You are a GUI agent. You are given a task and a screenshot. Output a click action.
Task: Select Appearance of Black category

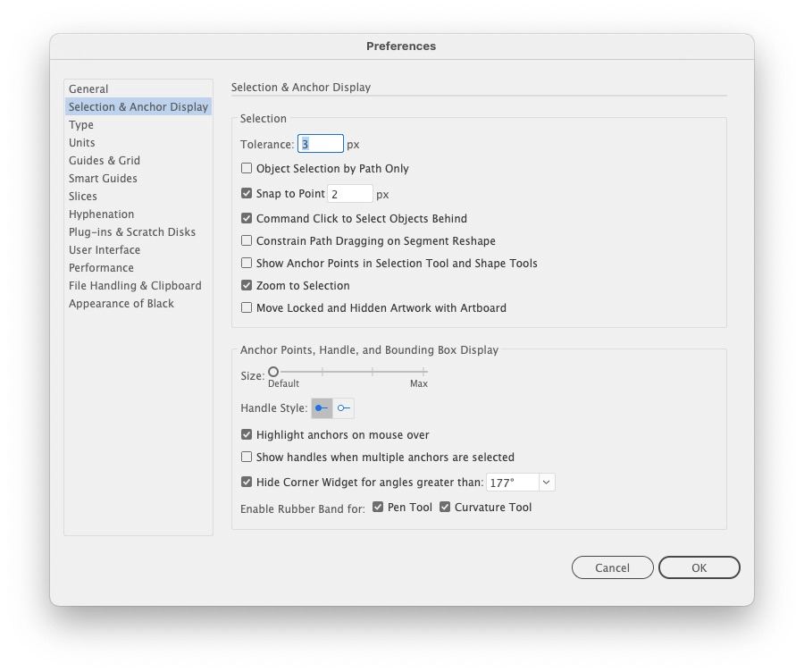coord(138,304)
